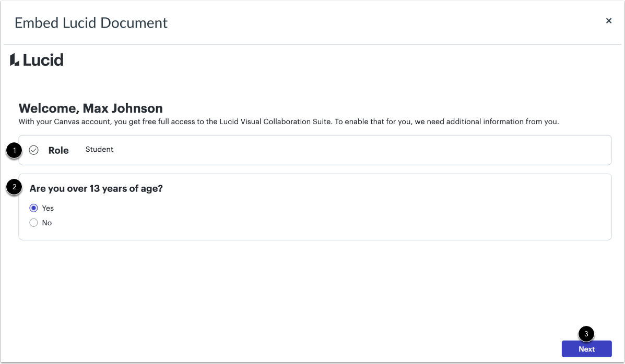Close the Embed Lucid Document dialog

(x=608, y=20)
